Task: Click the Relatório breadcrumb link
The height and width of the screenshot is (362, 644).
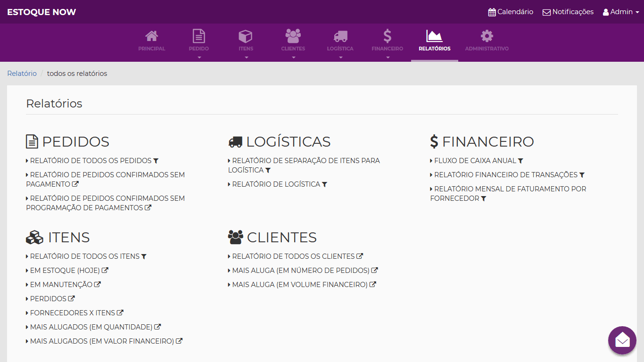Action: [x=22, y=74]
